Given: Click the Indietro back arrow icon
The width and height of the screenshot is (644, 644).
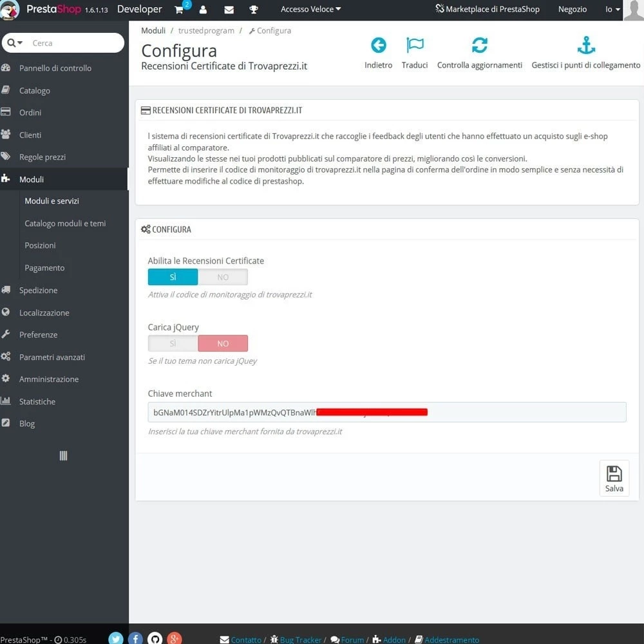Looking at the screenshot, I should [x=378, y=45].
